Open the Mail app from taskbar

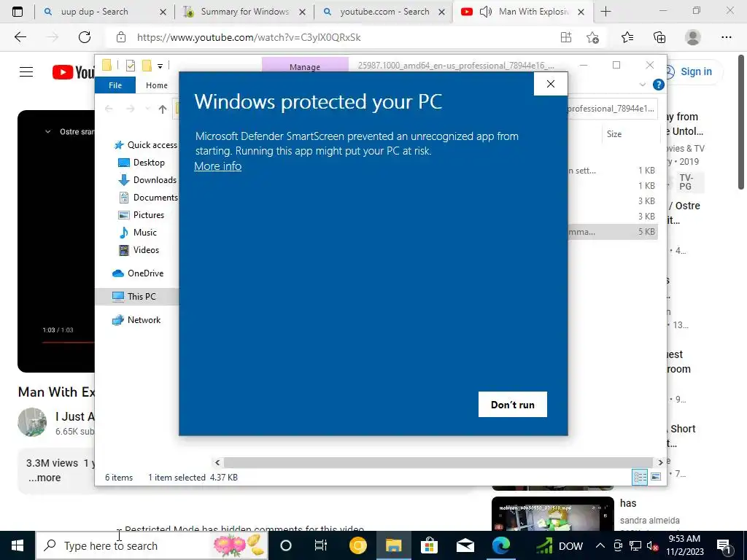click(465, 545)
